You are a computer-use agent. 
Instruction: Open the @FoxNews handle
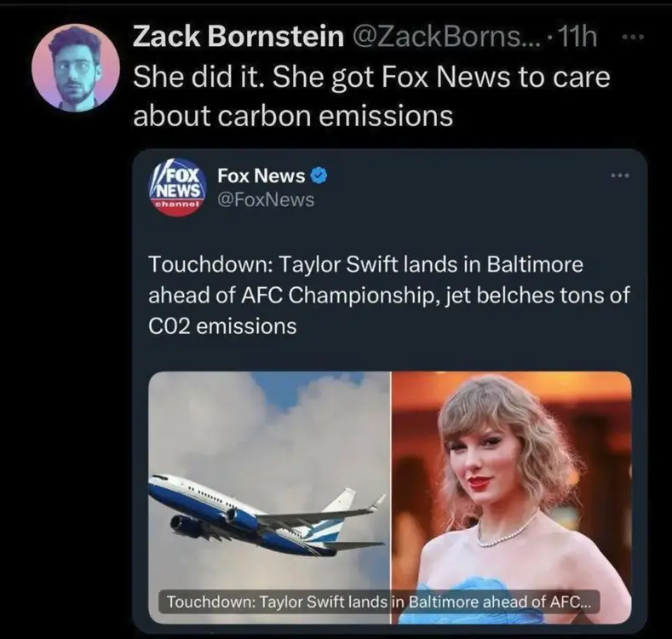point(266,199)
